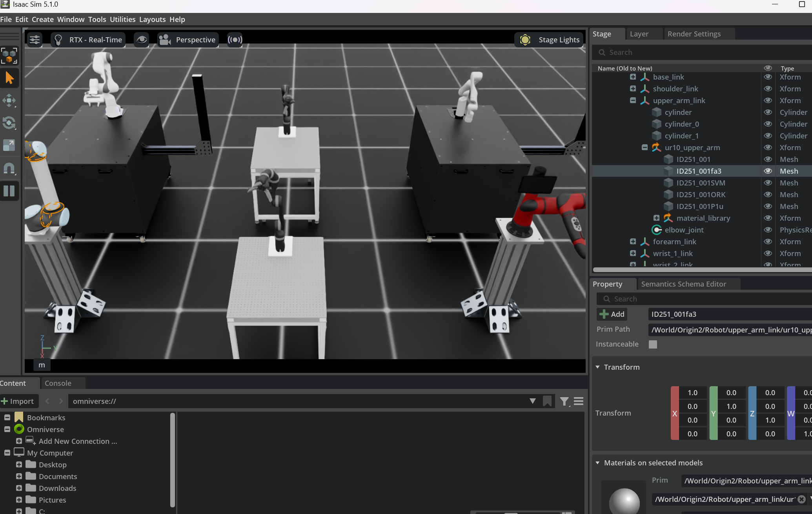The image size is (812, 514).
Task: Toggle the snap magnet icon
Action: click(9, 169)
